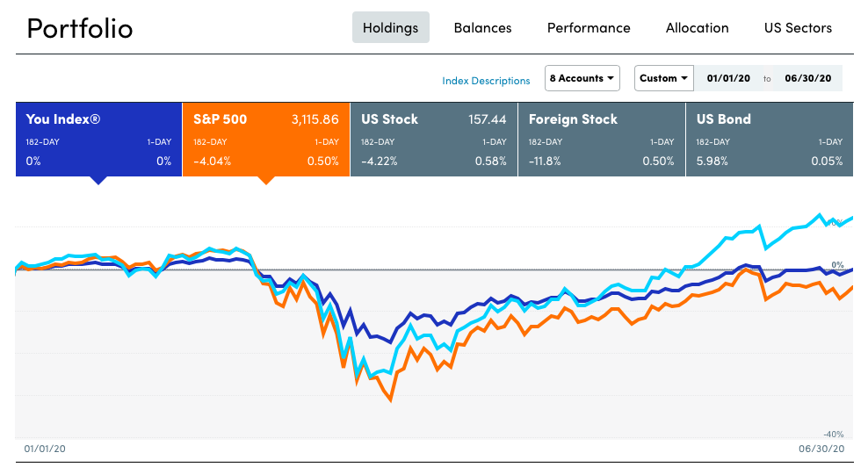Click the Portfolio page heading

pos(80,28)
